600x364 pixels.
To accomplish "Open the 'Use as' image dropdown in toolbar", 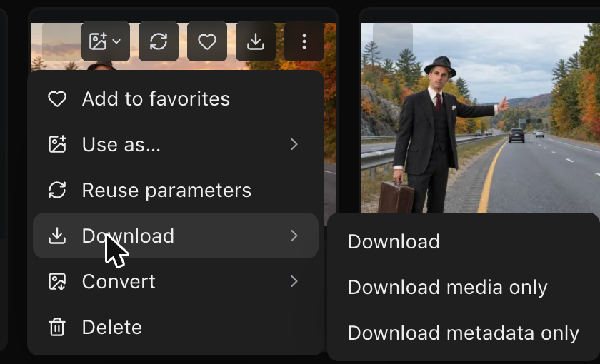I will click(106, 41).
